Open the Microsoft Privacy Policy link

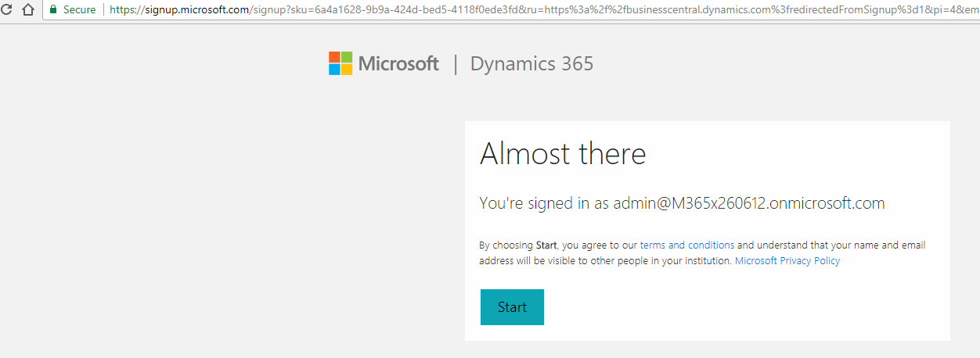coord(787,261)
